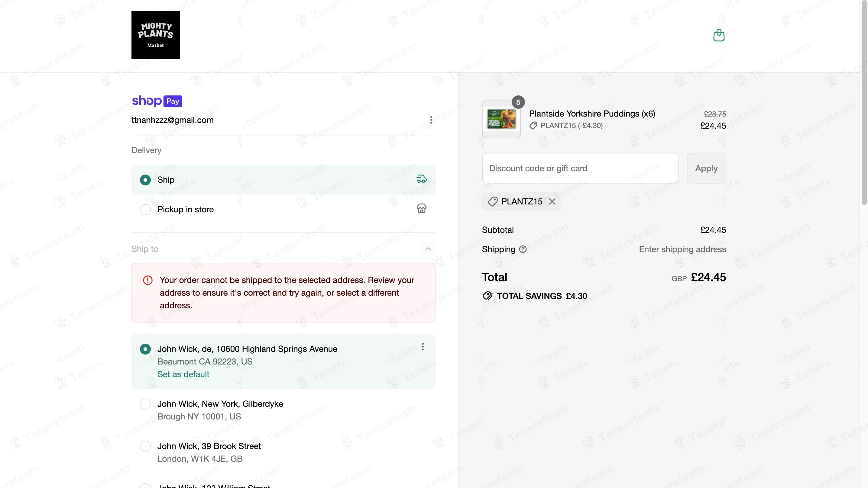
Task: Remove the PLANTZ15 discount code
Action: point(552,201)
